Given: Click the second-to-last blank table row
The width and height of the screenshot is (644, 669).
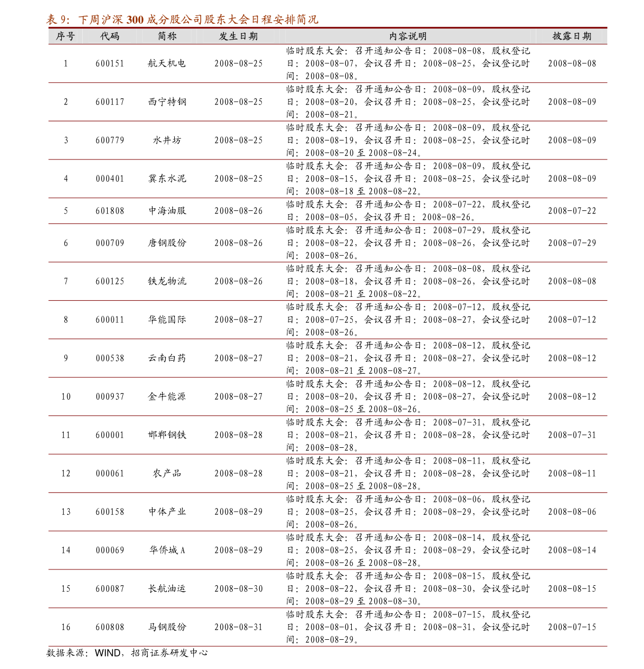Looking at the screenshot, I should click(x=327, y=589).
